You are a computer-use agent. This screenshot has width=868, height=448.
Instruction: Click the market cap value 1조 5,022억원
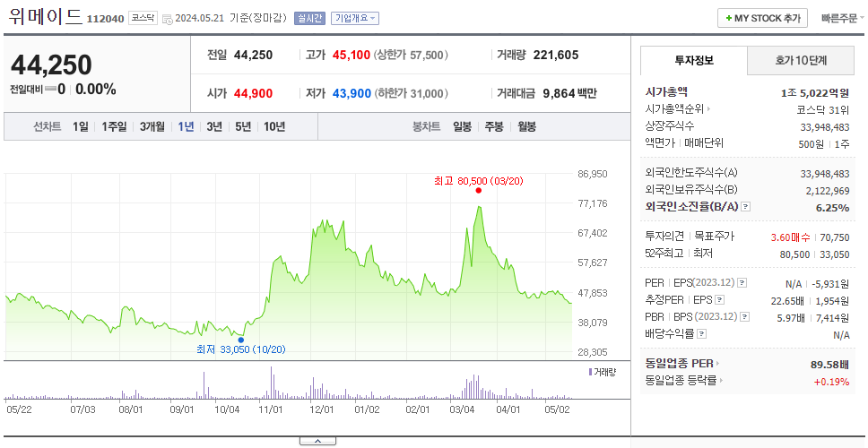click(815, 93)
